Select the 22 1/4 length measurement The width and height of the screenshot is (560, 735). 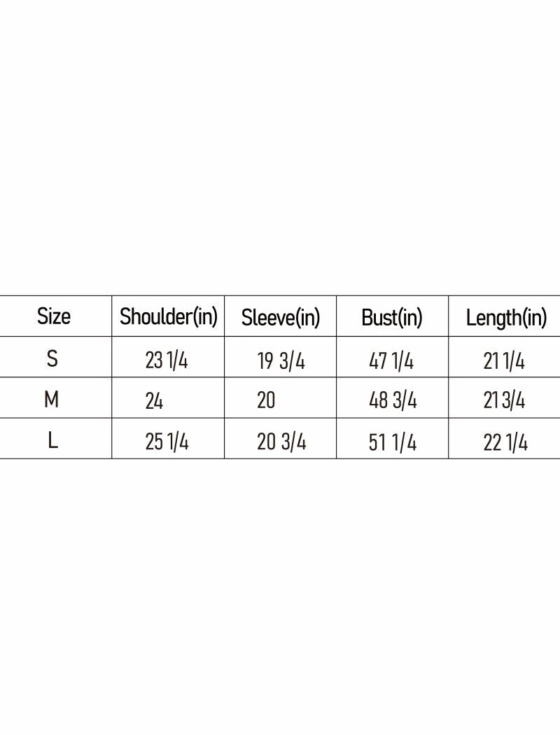tap(505, 442)
